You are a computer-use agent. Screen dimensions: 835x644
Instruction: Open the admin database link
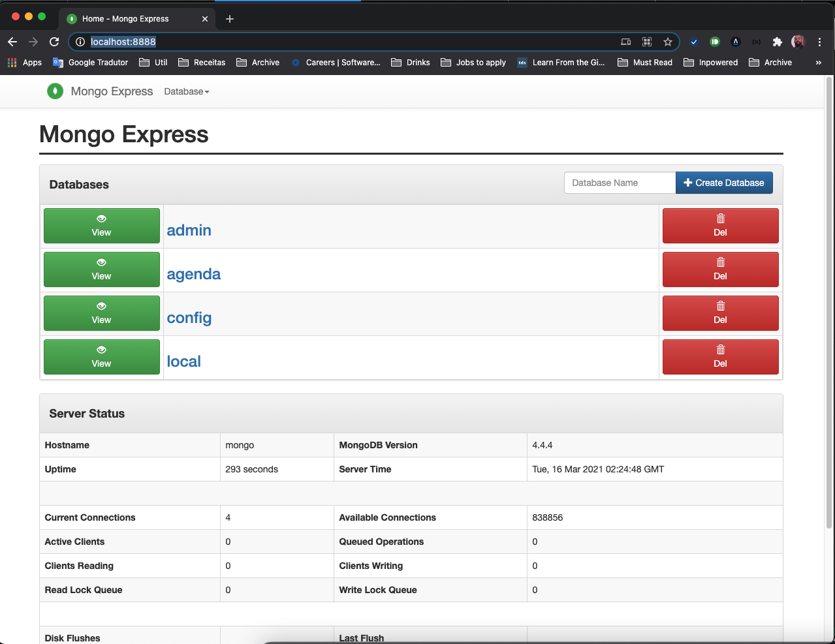pyautogui.click(x=189, y=230)
